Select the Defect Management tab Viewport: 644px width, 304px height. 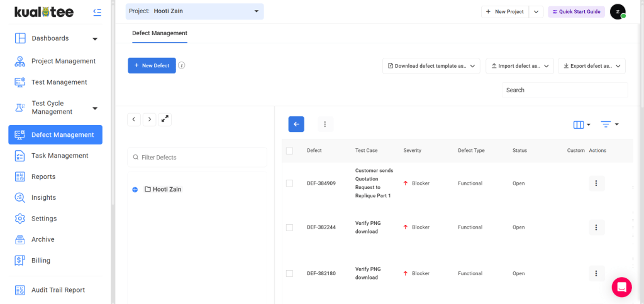tap(159, 33)
